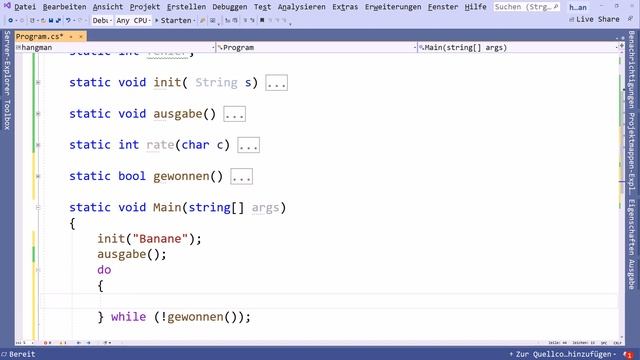Click the save file toolbar icon
Image resolution: width=640 pixels, height=360 pixels.
(x=51, y=20)
